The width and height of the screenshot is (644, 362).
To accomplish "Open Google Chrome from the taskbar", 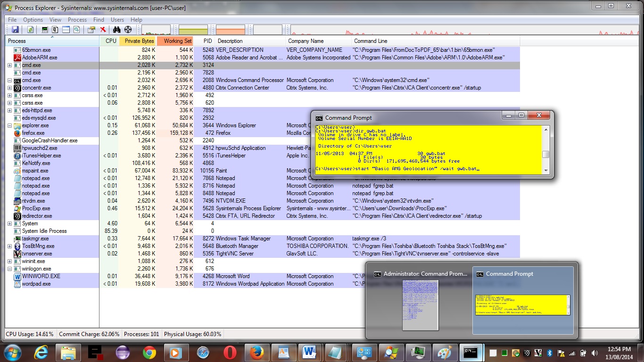I will (149, 352).
